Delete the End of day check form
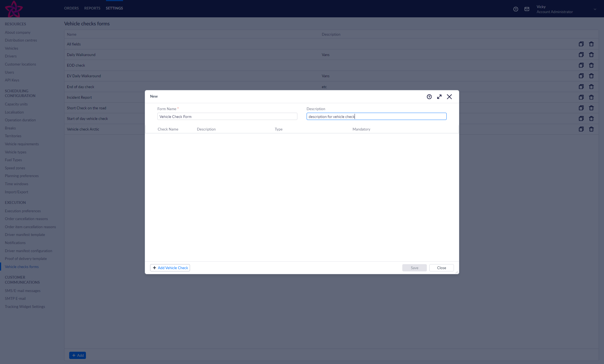The height and width of the screenshot is (364, 604). (591, 87)
